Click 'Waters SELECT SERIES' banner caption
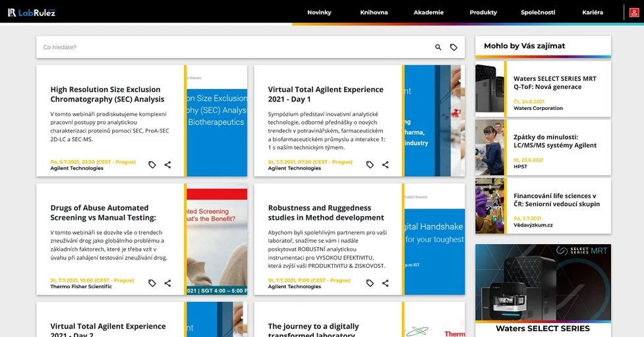Screen dimensions: 644x337 542,328
